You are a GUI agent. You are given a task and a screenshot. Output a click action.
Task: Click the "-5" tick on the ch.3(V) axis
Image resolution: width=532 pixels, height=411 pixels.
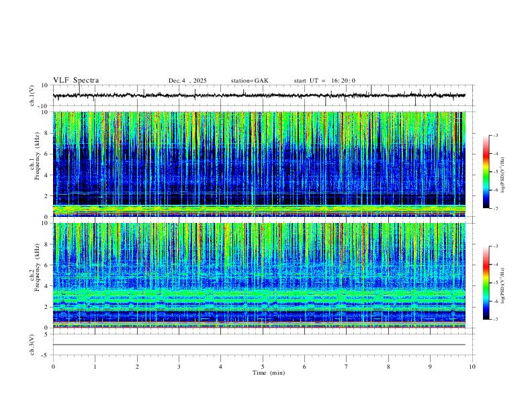(x=46, y=355)
